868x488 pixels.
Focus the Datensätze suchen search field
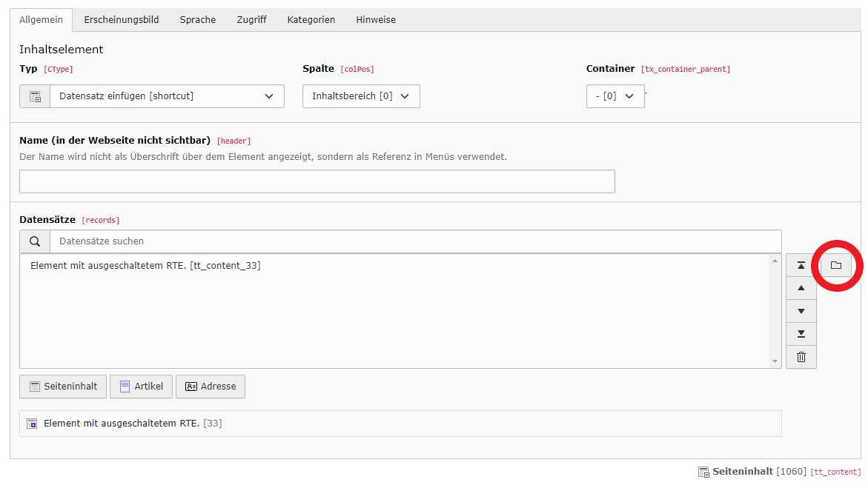point(416,241)
